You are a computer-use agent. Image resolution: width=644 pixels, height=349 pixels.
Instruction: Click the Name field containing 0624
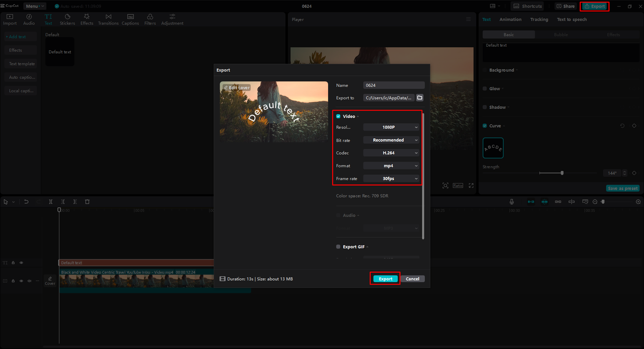pyautogui.click(x=394, y=85)
